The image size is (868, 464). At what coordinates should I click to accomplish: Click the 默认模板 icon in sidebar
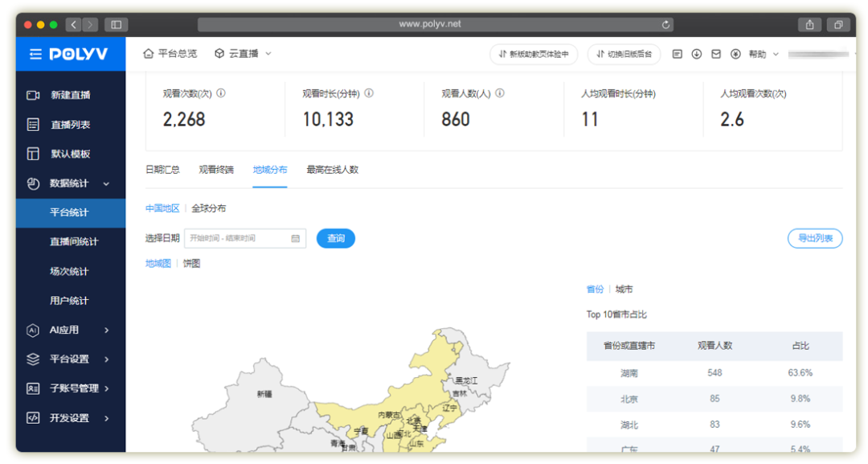[33, 154]
